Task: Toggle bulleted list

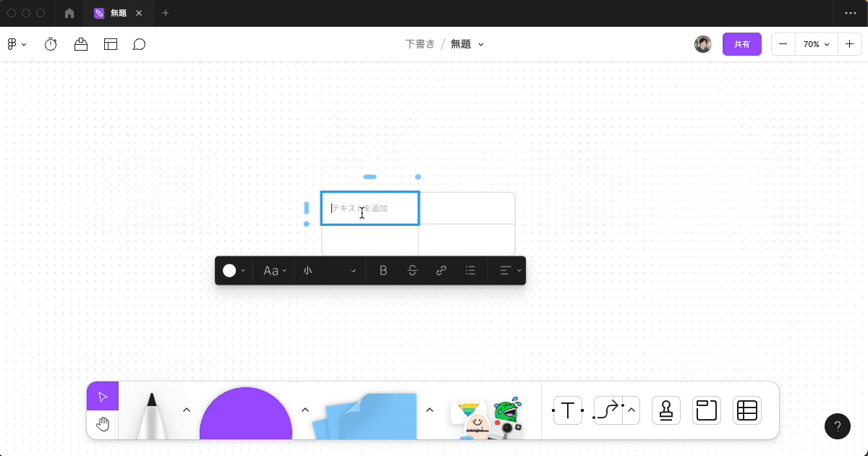Action: pyautogui.click(x=470, y=271)
